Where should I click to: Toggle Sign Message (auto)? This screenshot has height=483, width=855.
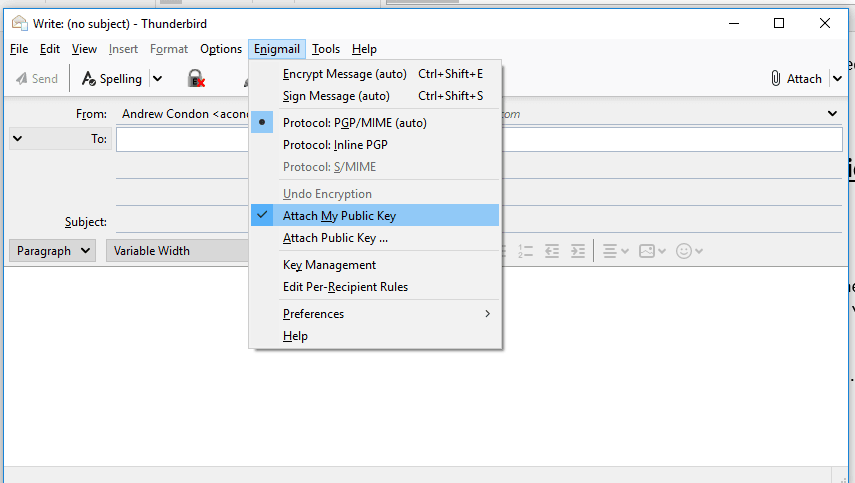pos(375,96)
